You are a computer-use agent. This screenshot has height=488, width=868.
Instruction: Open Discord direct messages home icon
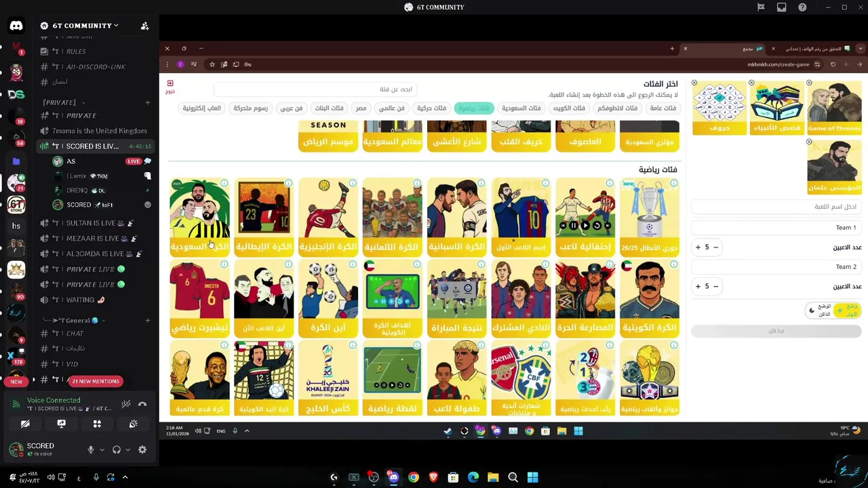[x=16, y=26]
